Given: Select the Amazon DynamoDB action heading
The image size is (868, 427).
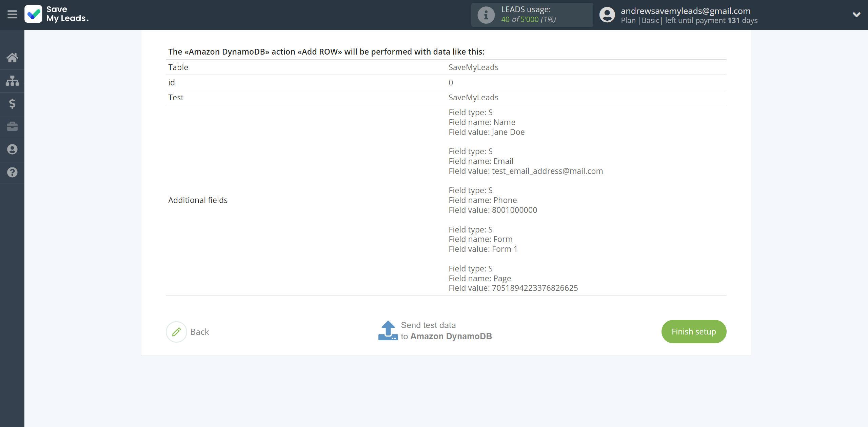Looking at the screenshot, I should pos(326,52).
